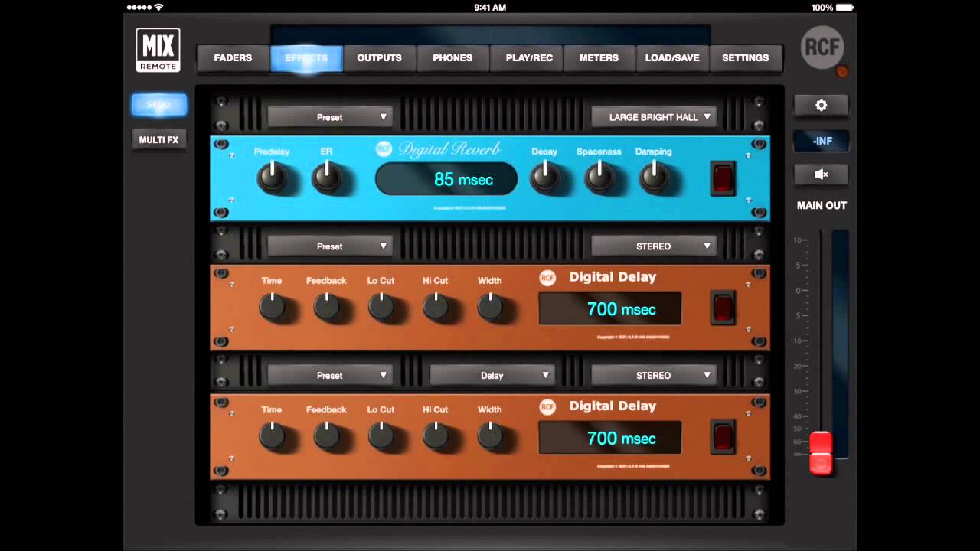Click the Digital Reverb title text
Viewport: 980px width, 551px height.
pos(449,149)
